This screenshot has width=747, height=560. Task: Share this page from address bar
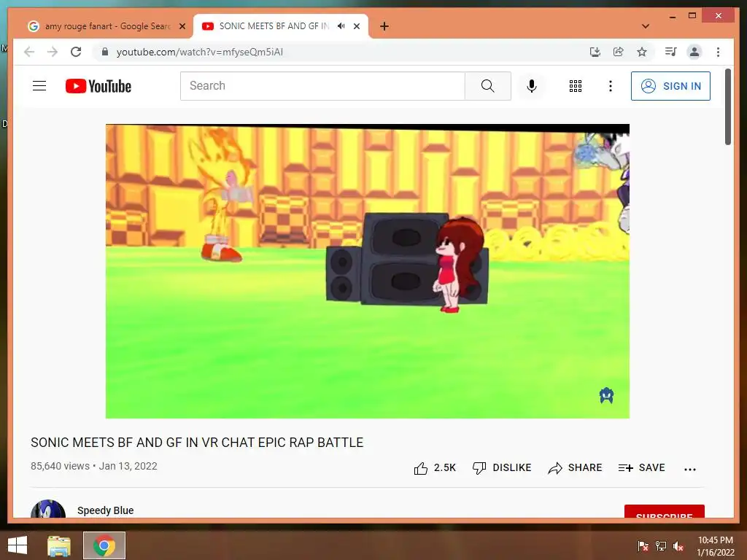point(619,52)
